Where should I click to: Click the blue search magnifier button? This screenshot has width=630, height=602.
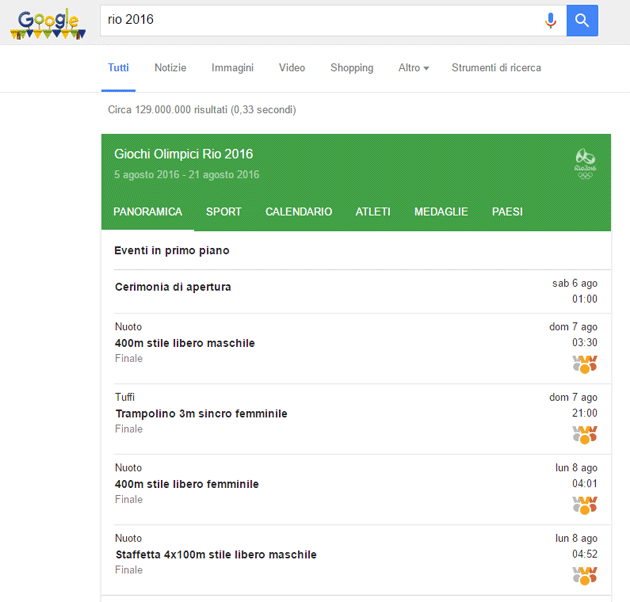point(582,20)
